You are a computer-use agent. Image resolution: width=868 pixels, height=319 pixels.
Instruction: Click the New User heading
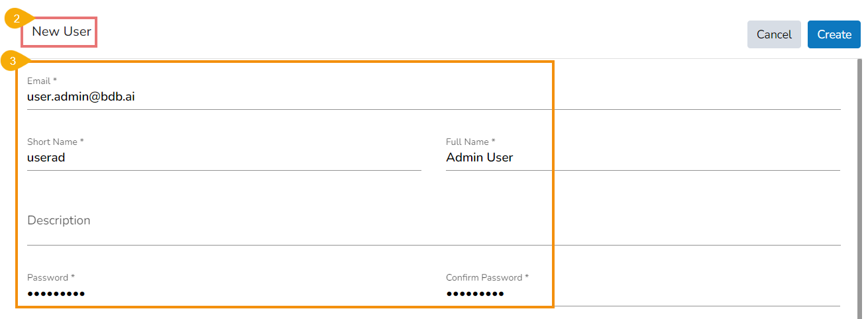coord(62,31)
